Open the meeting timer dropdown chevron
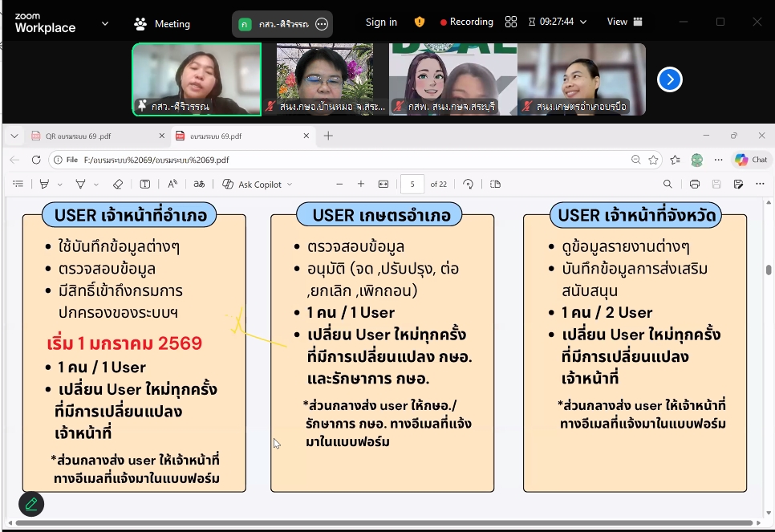 (583, 22)
